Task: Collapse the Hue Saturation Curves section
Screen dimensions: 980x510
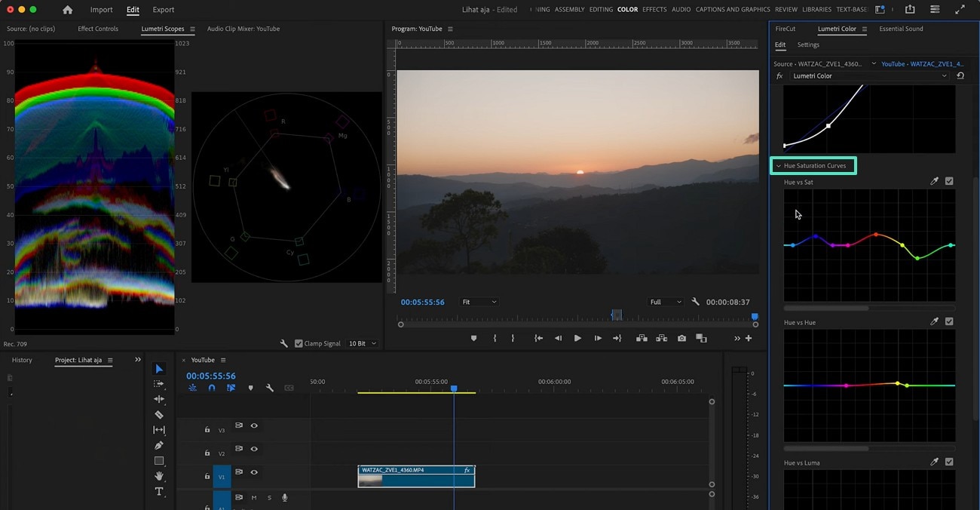Action: [x=779, y=166]
